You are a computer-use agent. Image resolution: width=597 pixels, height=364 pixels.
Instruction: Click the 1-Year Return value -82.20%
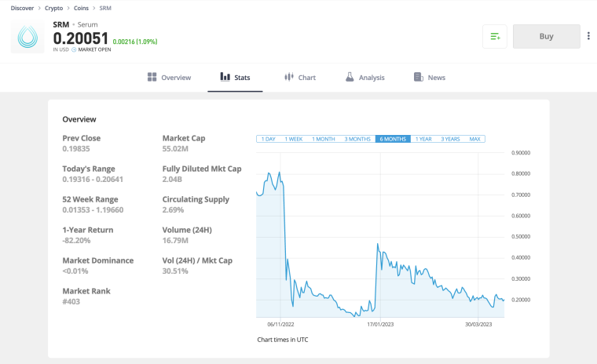[76, 240]
